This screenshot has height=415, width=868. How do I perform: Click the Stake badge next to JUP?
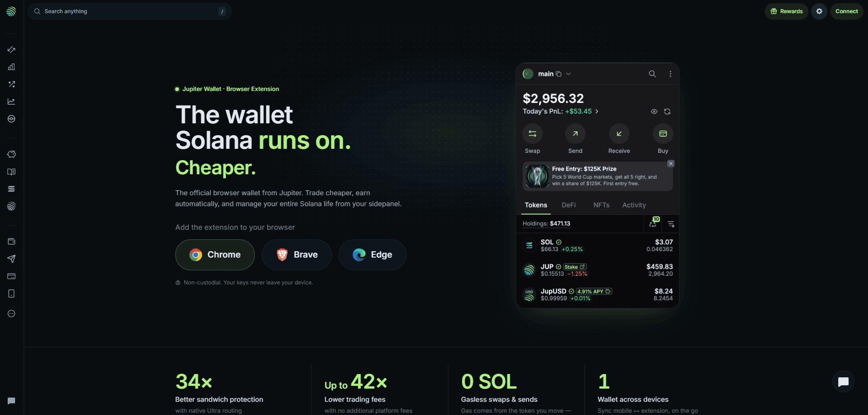coord(575,267)
